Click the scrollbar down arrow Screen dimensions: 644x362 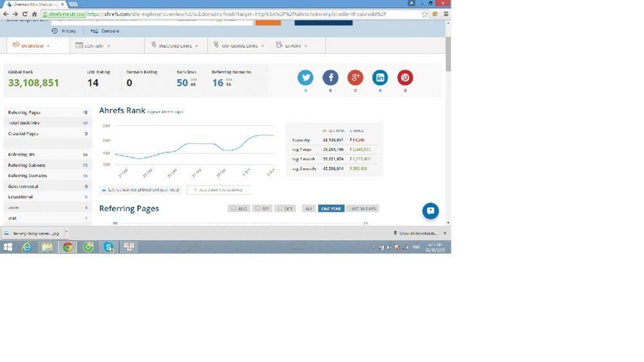coord(448,223)
